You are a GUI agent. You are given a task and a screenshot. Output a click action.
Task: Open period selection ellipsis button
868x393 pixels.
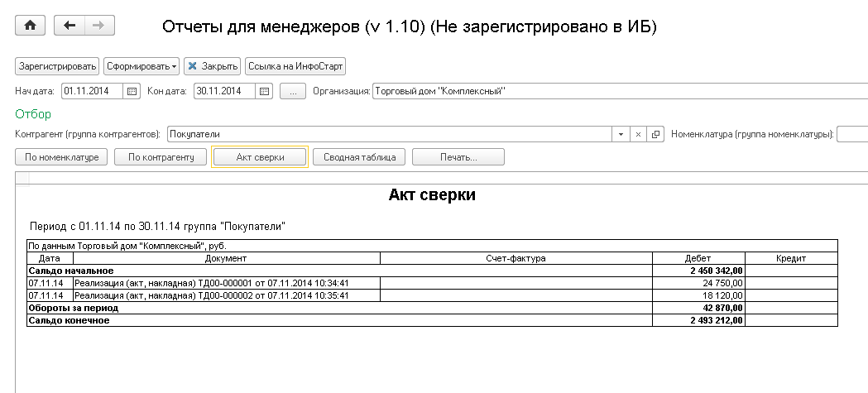[293, 91]
